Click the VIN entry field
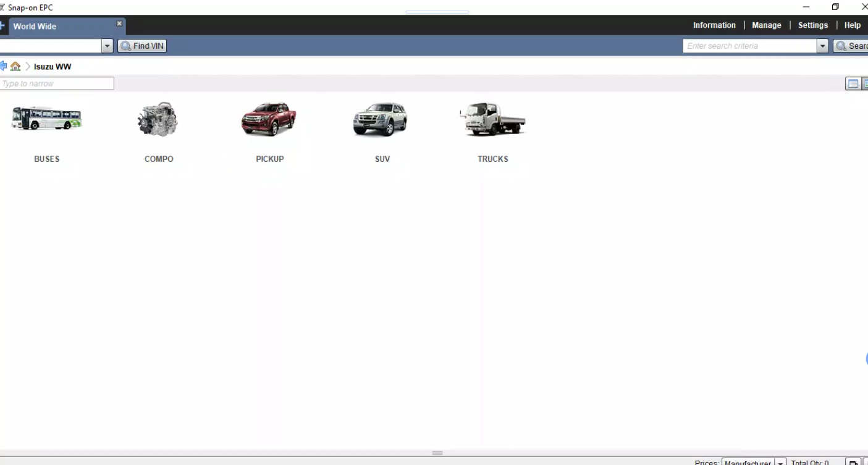868x465 pixels. click(x=50, y=46)
